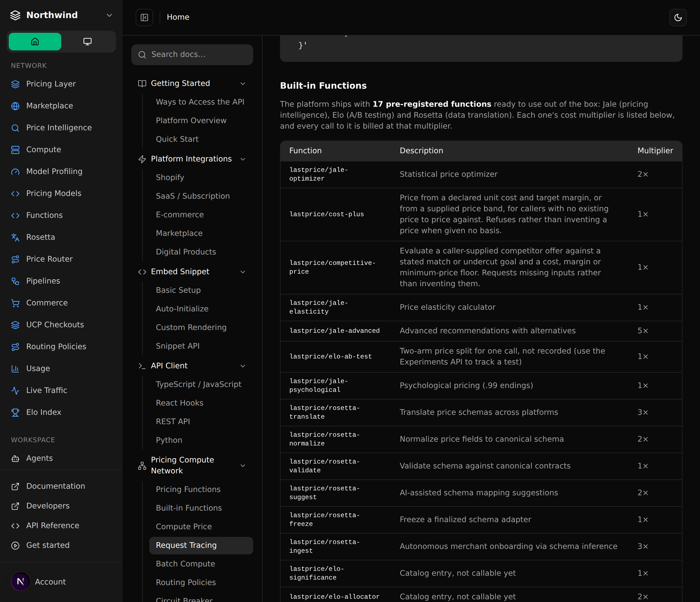This screenshot has width=700, height=602.
Task: Open Model Profiling gauge icon
Action: (x=15, y=172)
